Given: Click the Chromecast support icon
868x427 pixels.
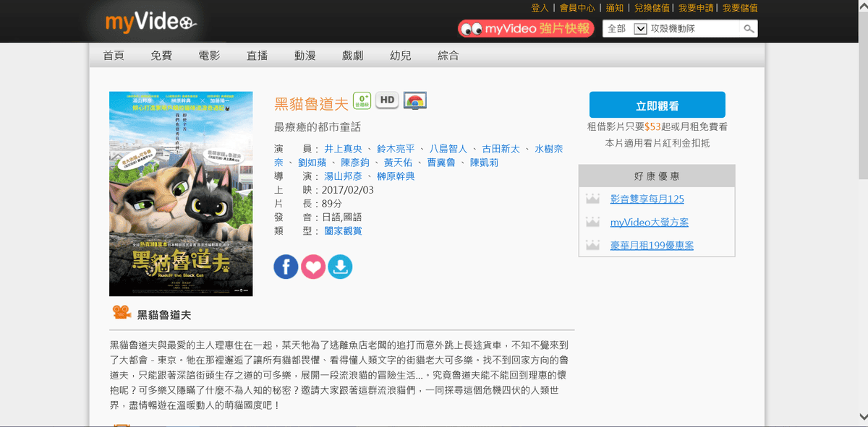Looking at the screenshot, I should pos(415,100).
